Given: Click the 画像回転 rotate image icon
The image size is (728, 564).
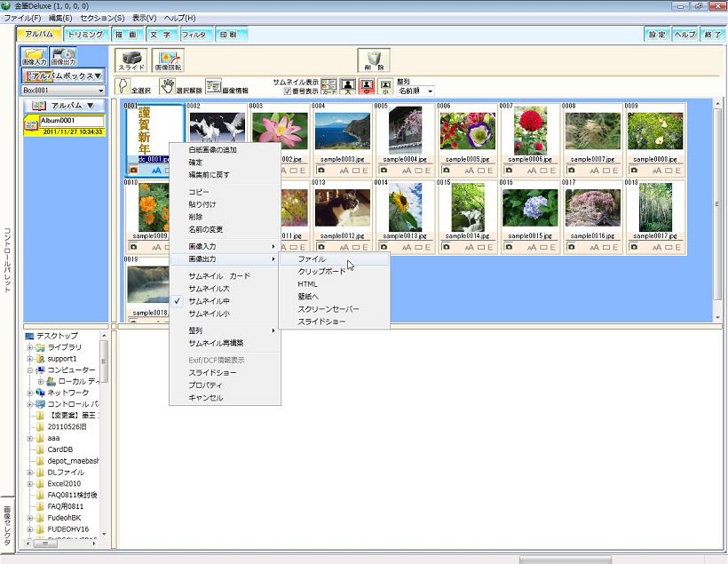Looking at the screenshot, I should (x=169, y=60).
